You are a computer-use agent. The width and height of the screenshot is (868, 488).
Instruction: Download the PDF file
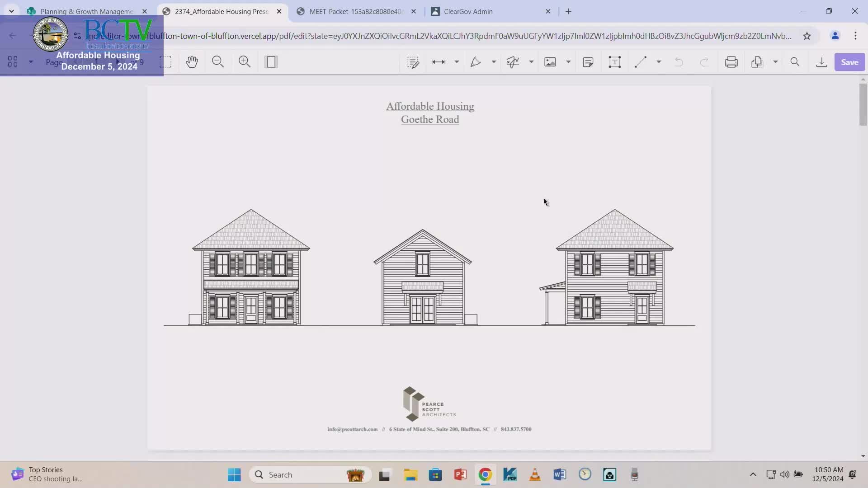[x=821, y=62]
